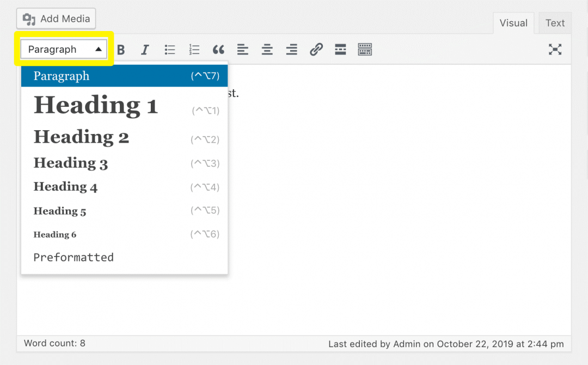
Task: Toggle the extra toolbar row
Action: point(365,49)
